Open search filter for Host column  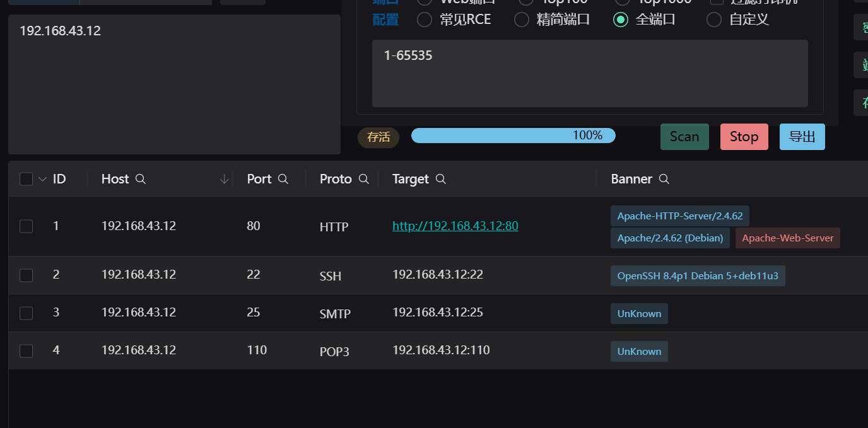[x=141, y=179]
